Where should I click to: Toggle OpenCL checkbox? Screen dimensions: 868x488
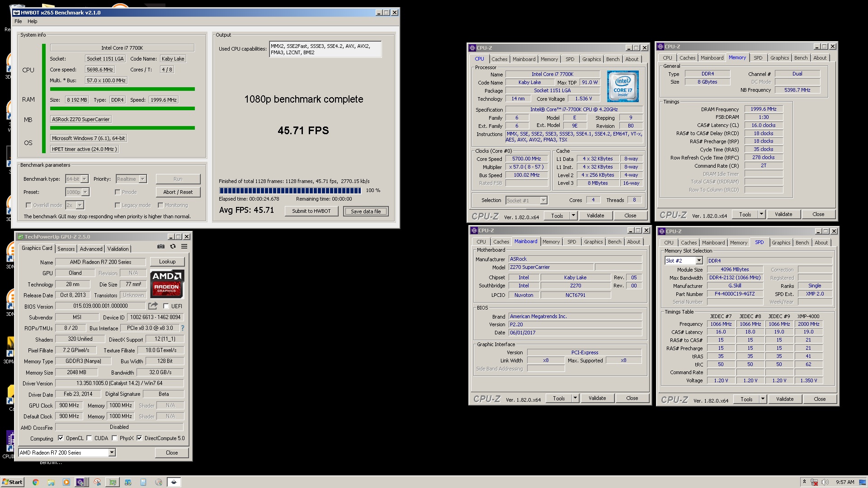click(61, 438)
